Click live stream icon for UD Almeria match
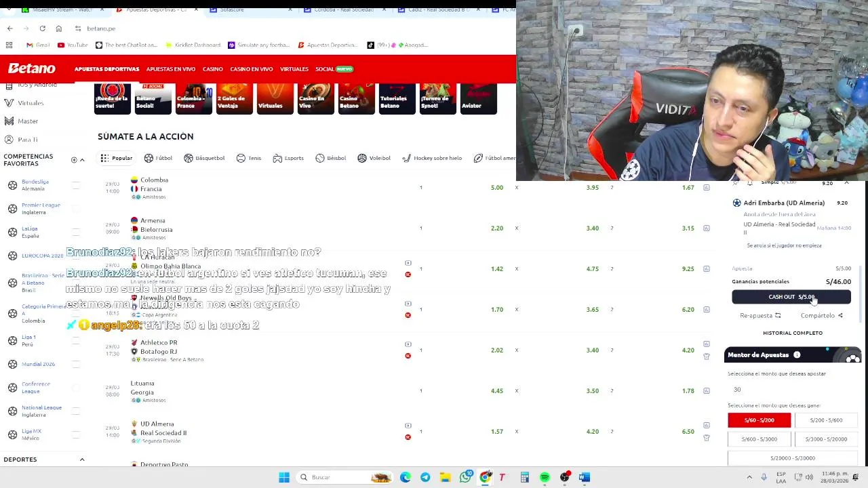The image size is (868, 488). pos(408,426)
